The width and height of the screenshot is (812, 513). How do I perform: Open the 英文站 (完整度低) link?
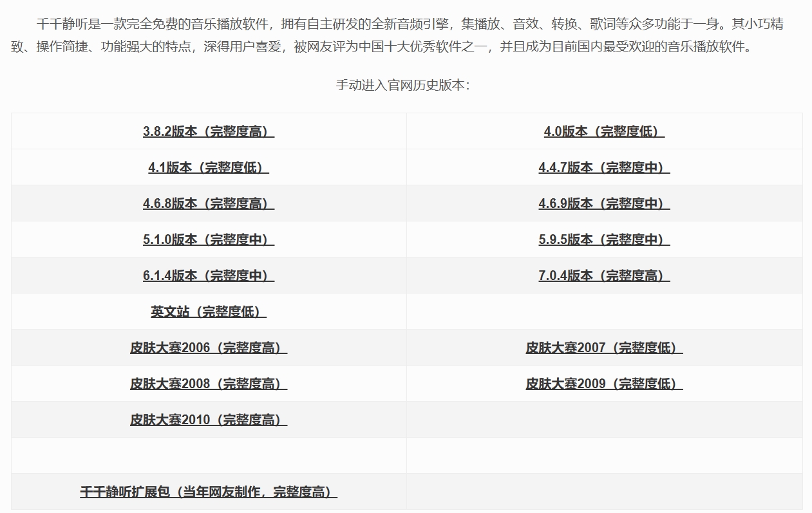pyautogui.click(x=208, y=312)
